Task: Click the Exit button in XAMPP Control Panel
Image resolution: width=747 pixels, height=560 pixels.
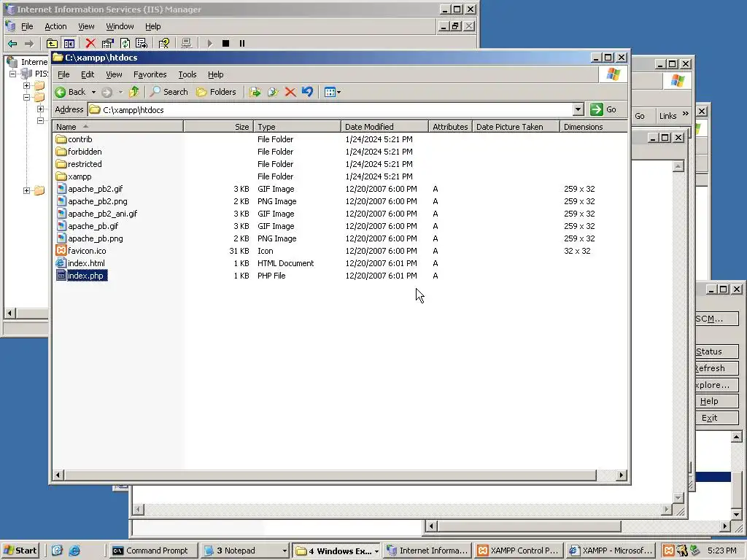Action: click(x=716, y=418)
